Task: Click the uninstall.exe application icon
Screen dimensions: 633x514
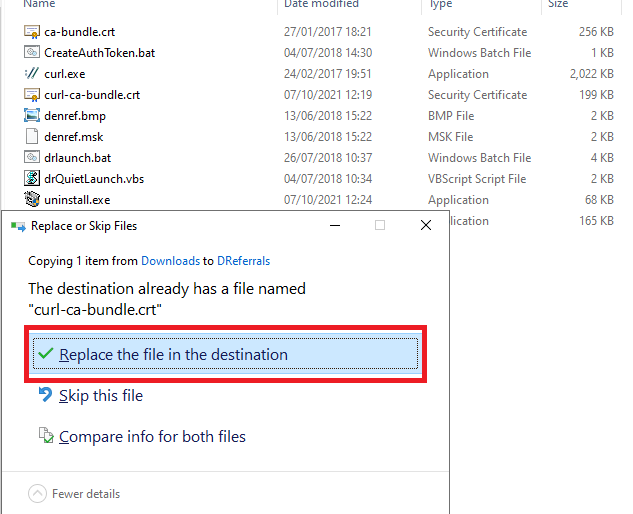Action: 32,200
